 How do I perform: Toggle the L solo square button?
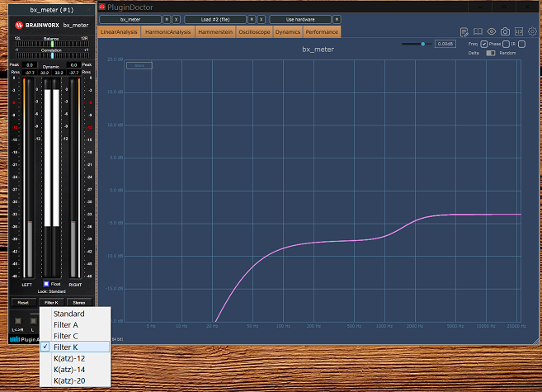point(33,321)
